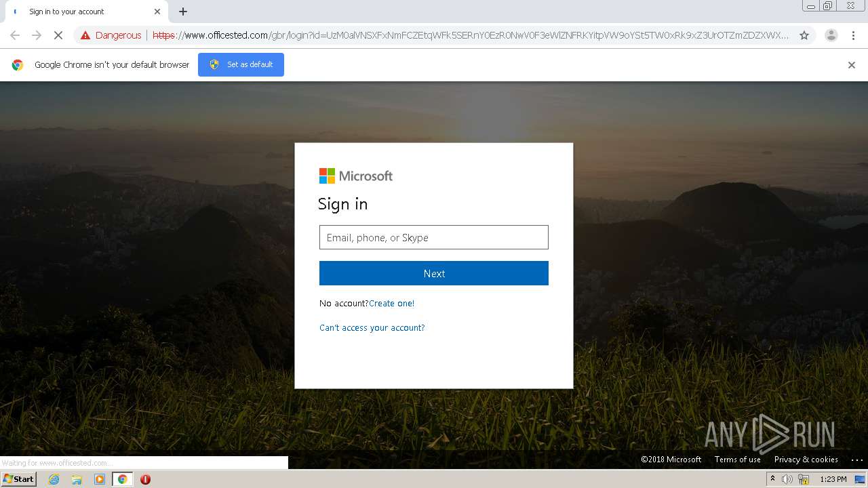Image resolution: width=868 pixels, height=488 pixels.
Task: Bookmark this page with the star
Action: point(804,35)
